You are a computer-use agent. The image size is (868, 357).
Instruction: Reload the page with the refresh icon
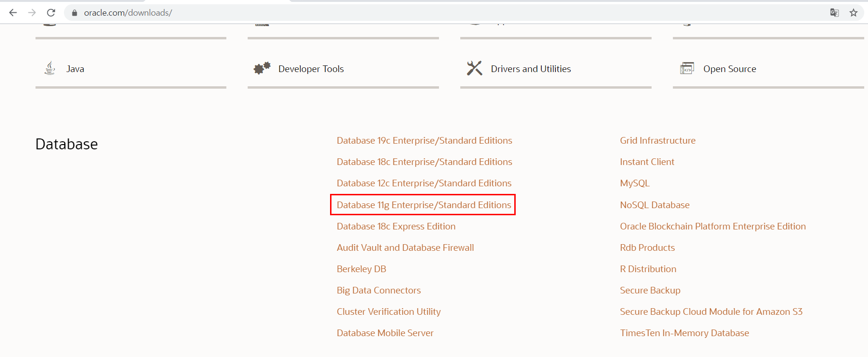point(51,13)
